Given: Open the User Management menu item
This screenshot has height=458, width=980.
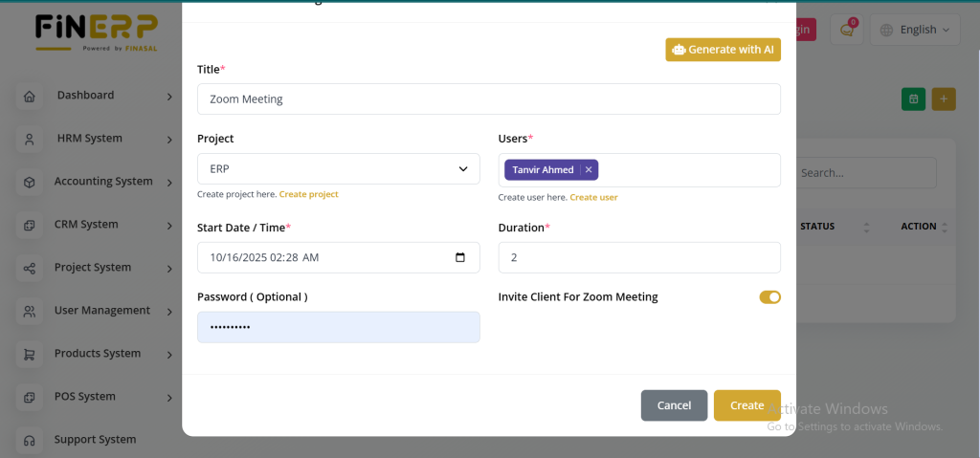Looking at the screenshot, I should click(x=101, y=311).
